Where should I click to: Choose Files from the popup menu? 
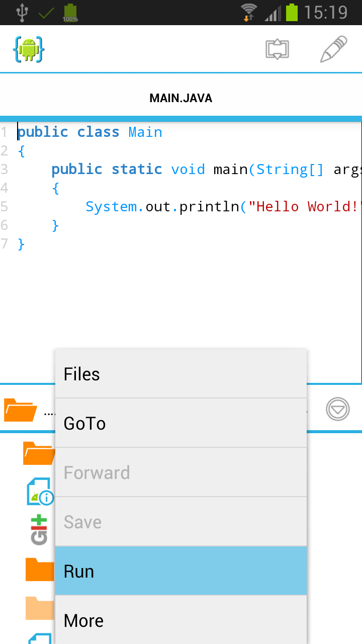pos(181,374)
